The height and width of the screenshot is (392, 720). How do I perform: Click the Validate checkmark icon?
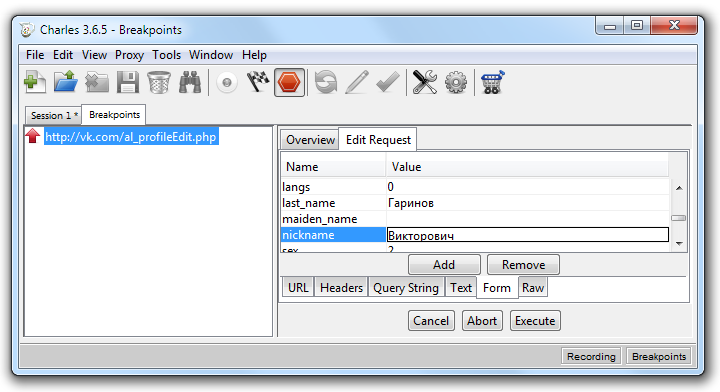pos(388,83)
